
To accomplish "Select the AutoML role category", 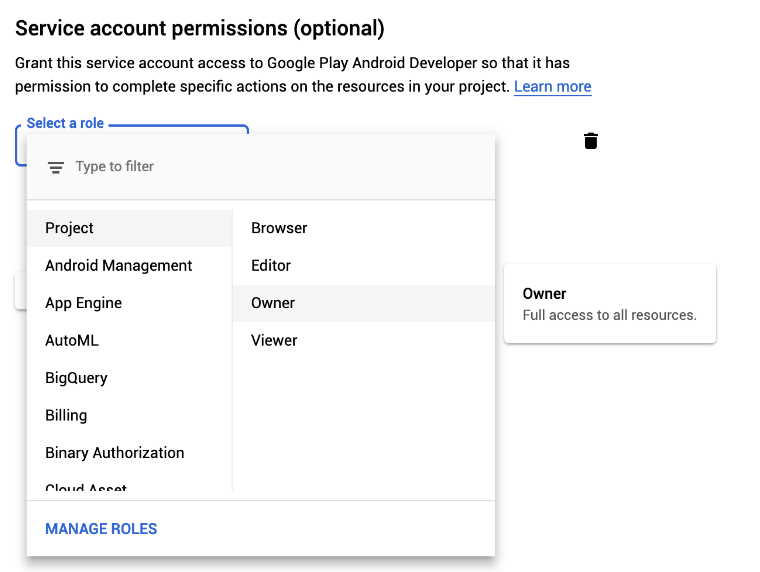I will click(x=129, y=340).
